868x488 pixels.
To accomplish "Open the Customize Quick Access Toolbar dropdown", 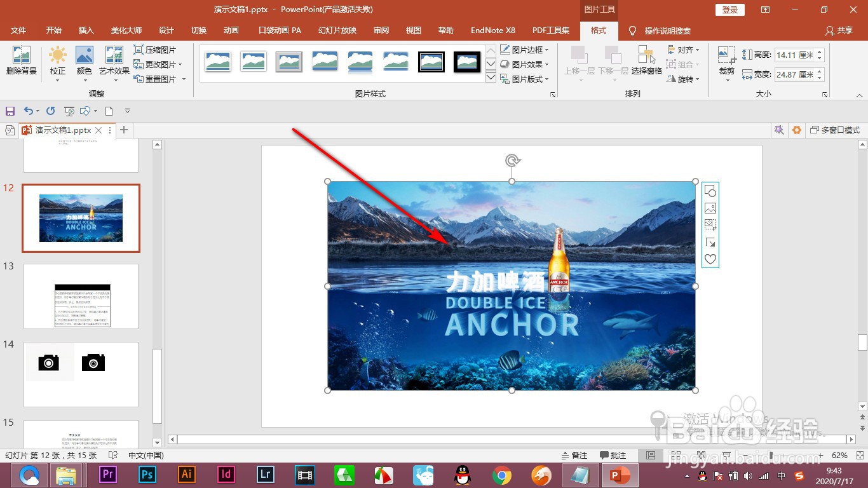I will point(127,111).
